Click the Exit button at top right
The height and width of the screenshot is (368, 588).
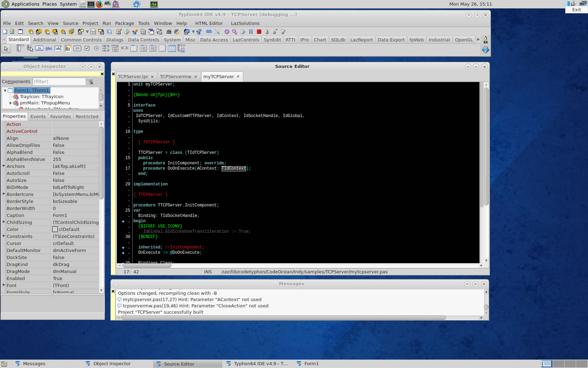point(576,9)
